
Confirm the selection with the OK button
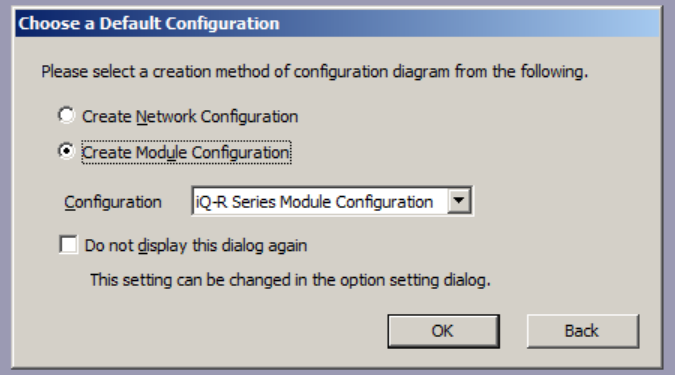point(443,331)
